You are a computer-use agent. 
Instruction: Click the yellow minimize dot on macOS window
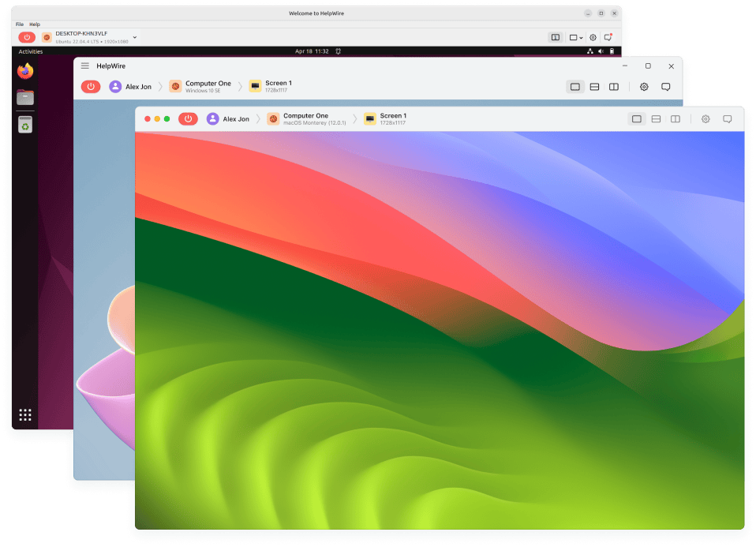[x=157, y=118]
